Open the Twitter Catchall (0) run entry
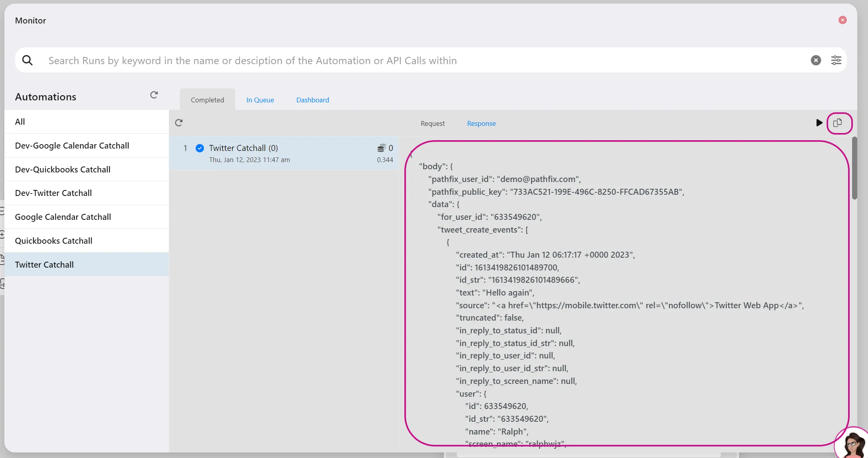The height and width of the screenshot is (458, 868). pos(284,153)
